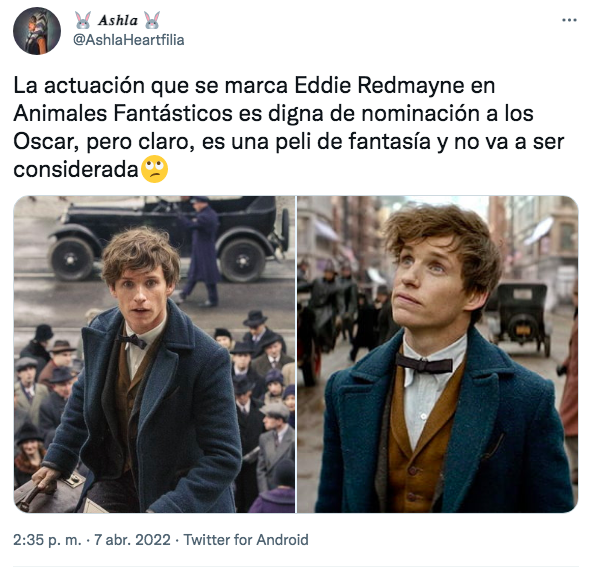Click the 7 abr. 2022 date

tap(132, 540)
